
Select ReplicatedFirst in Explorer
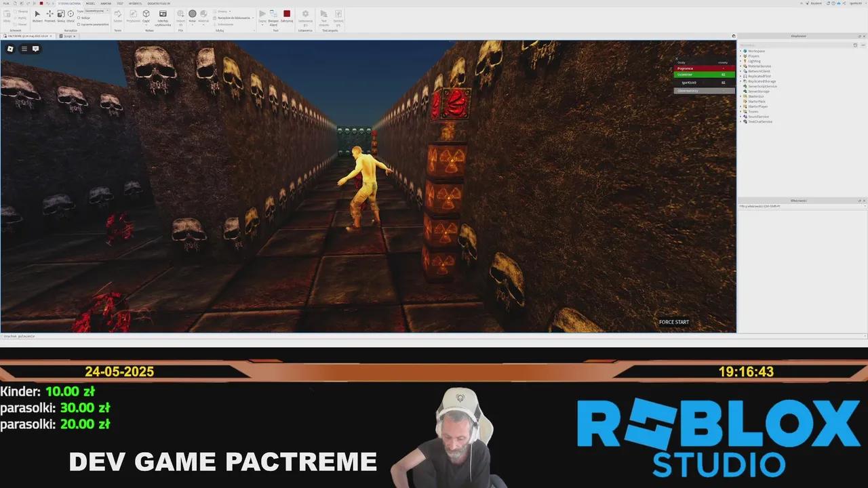point(759,76)
